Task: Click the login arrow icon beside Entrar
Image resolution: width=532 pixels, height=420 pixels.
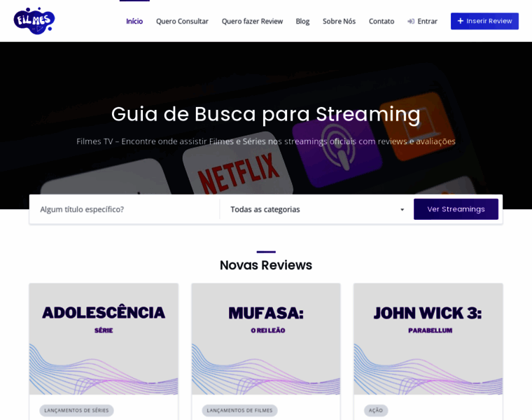Action: pos(411,22)
